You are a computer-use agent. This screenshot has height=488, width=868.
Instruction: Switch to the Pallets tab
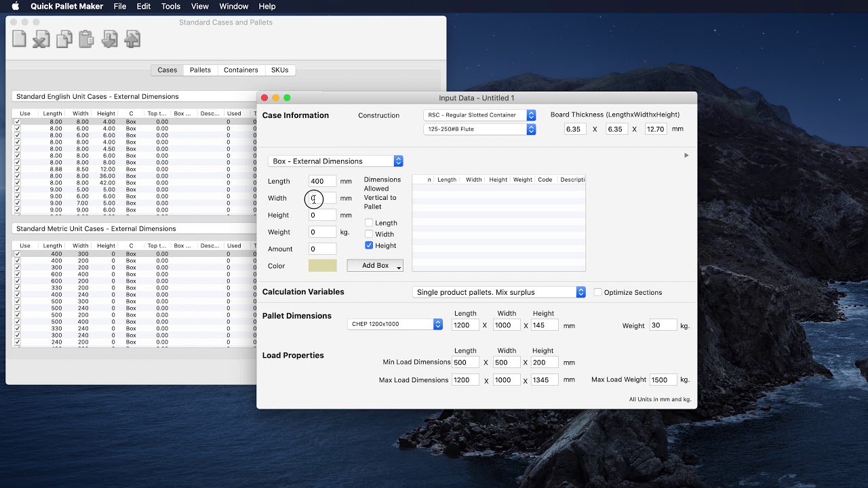pos(200,70)
